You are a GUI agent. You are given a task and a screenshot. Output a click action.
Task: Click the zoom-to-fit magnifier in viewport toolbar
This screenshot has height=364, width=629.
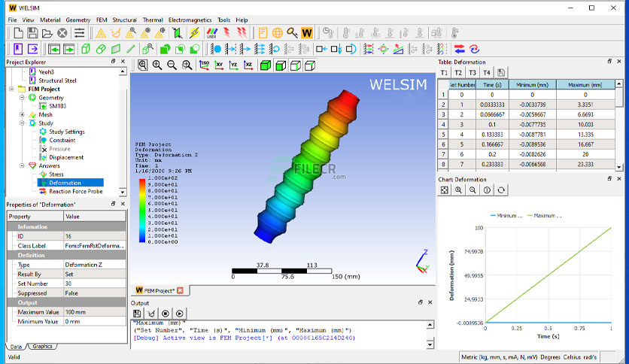click(142, 65)
